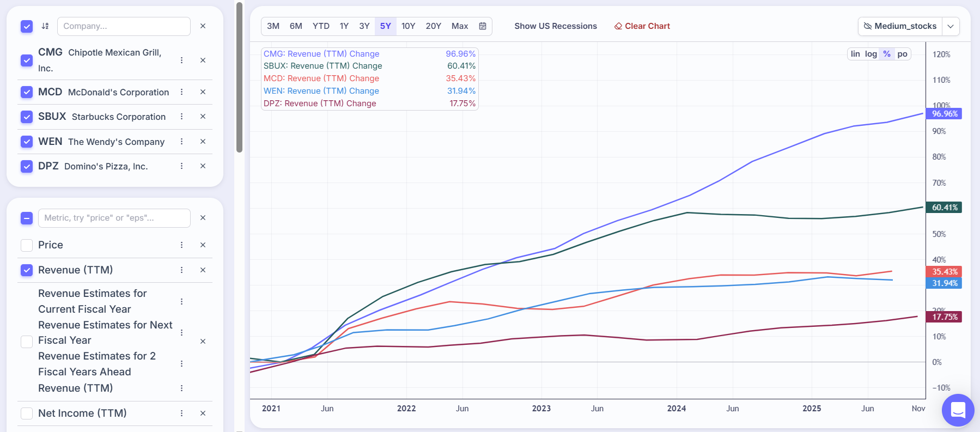Image resolution: width=980 pixels, height=432 pixels.
Task: Click the left panel vertical scrollbar
Action: coord(239,77)
